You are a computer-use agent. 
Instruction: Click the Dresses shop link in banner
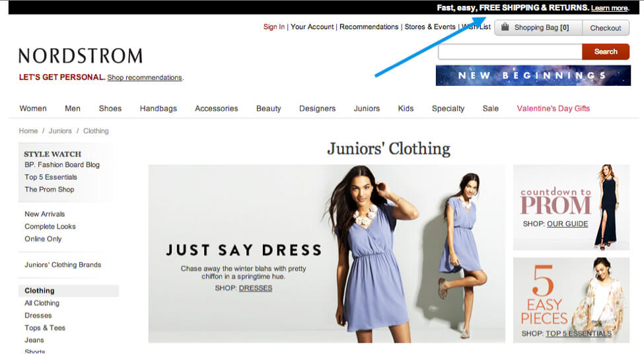[x=255, y=288]
